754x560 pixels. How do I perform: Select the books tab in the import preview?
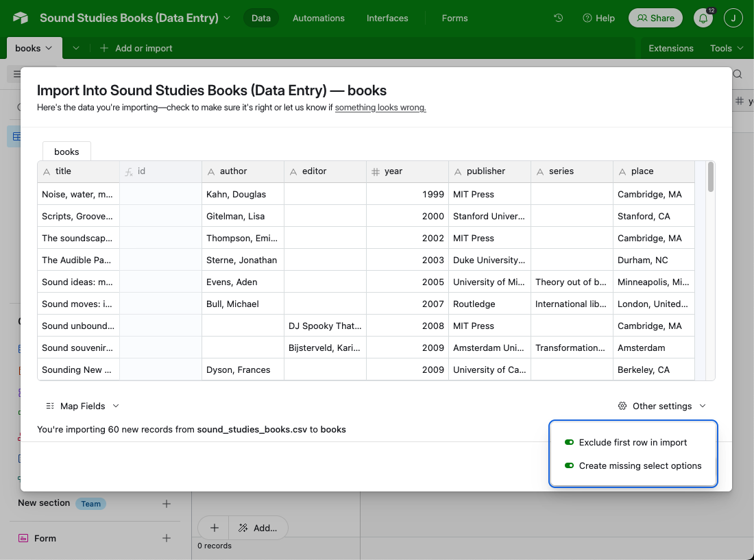click(x=66, y=151)
